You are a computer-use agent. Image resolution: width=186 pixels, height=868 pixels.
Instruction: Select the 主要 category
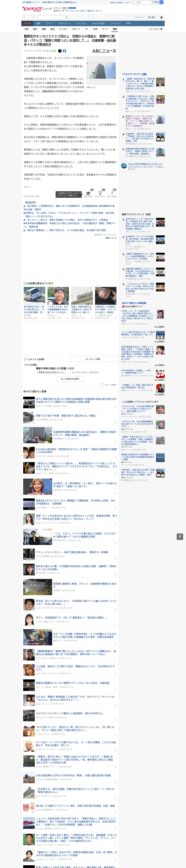click(x=26, y=29)
